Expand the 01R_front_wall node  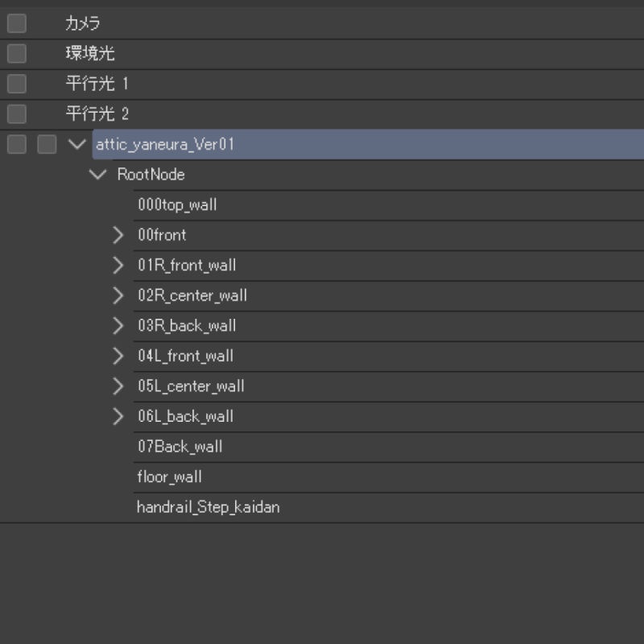click(118, 265)
